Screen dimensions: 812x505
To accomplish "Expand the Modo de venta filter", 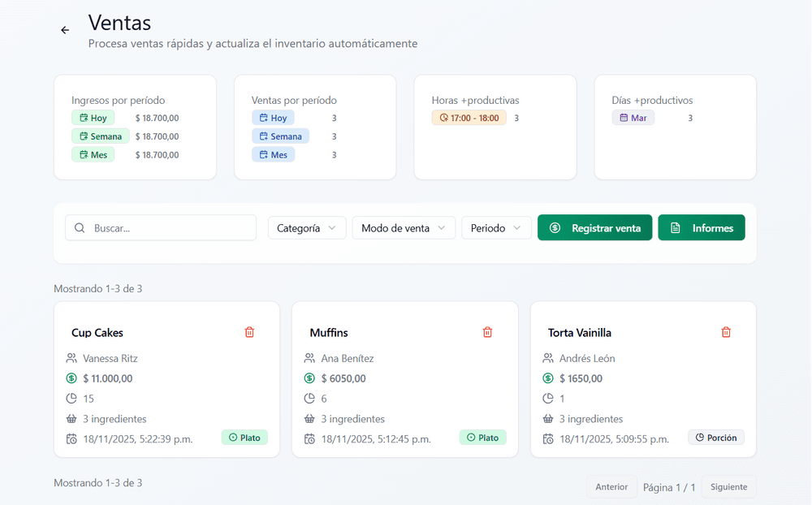I will tap(404, 228).
